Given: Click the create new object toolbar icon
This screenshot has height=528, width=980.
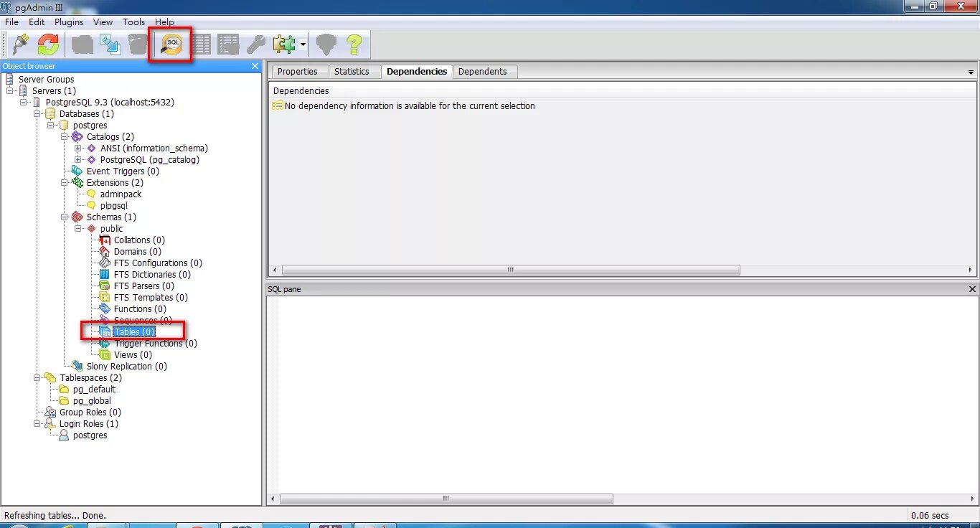Looking at the screenshot, I should click(110, 44).
